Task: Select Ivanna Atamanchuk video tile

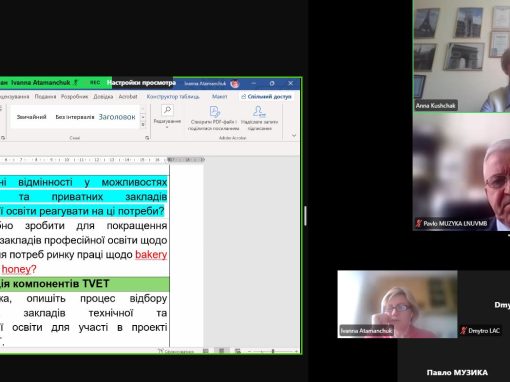Action: (397, 304)
